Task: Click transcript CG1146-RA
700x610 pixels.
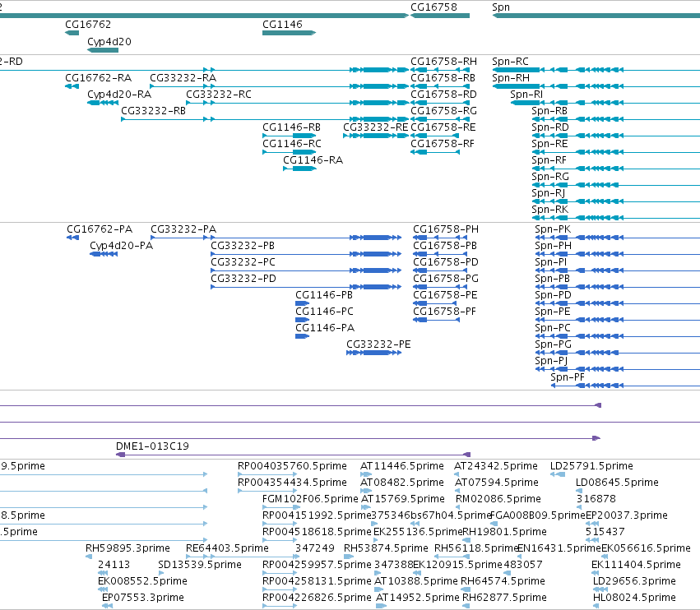Action: pyautogui.click(x=313, y=160)
